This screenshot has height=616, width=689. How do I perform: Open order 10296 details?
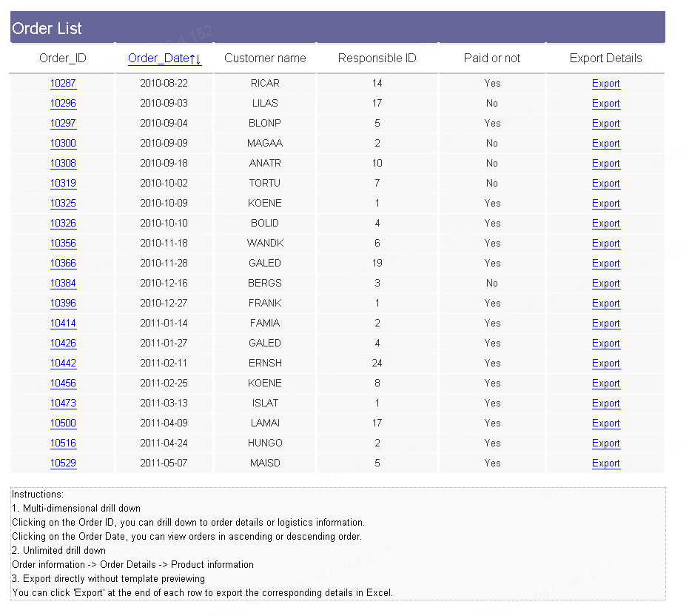click(63, 104)
